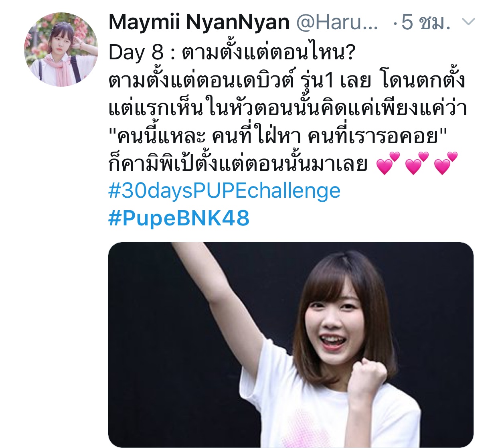Click the 'Day 8 : ตามตั้งแต่ตอนไหน?' line
Image resolution: width=498 pixels, height=448 pixels.
[232, 53]
